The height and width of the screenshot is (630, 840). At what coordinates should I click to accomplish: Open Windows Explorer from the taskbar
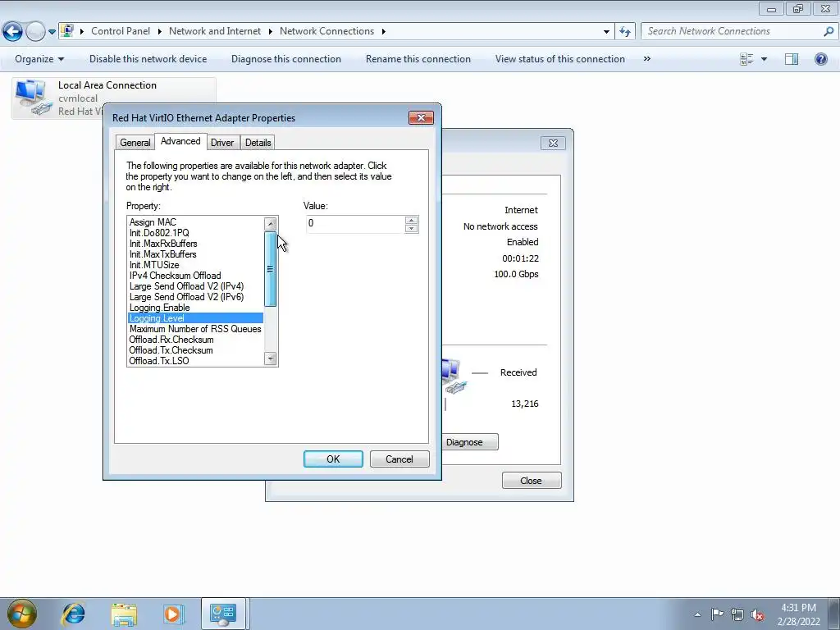124,614
